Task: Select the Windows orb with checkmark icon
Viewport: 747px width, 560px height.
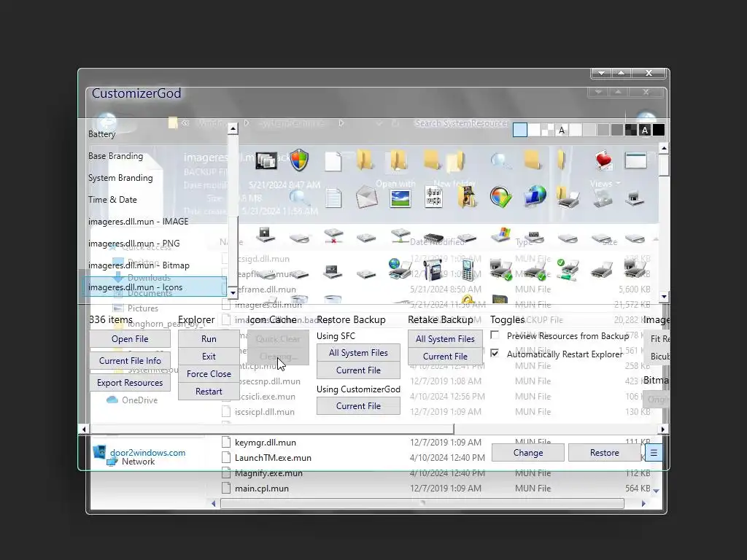Action: pyautogui.click(x=500, y=197)
